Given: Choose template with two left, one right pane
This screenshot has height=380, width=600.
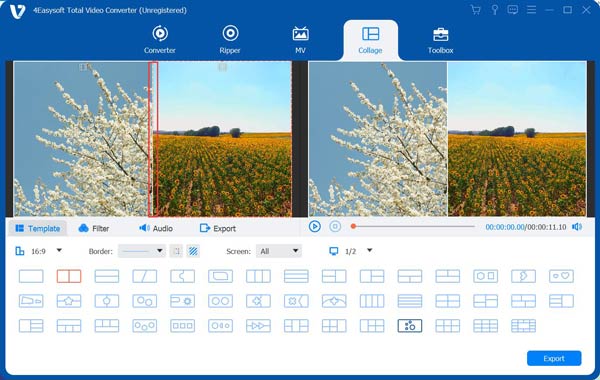Looking at the screenshot, I should (334, 276).
